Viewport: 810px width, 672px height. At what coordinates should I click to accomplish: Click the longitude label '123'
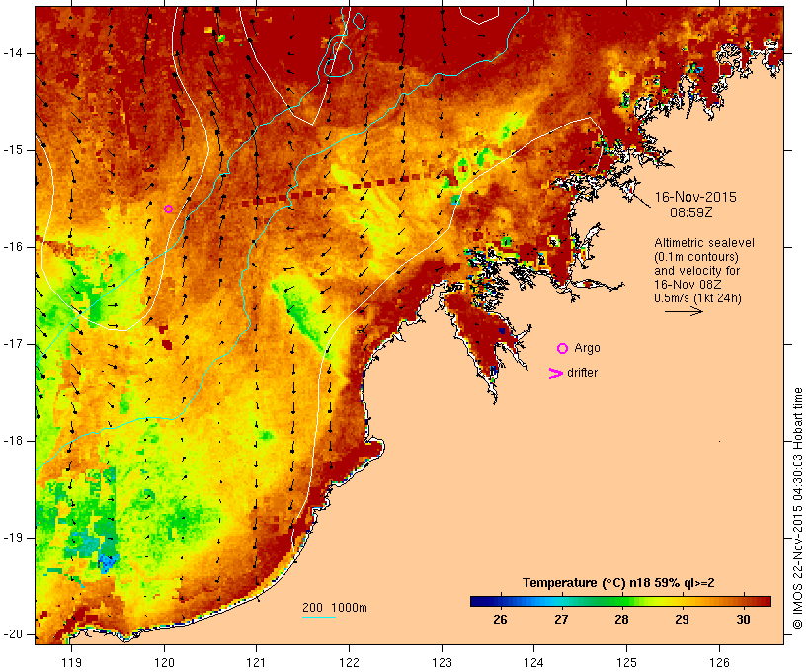442,663
